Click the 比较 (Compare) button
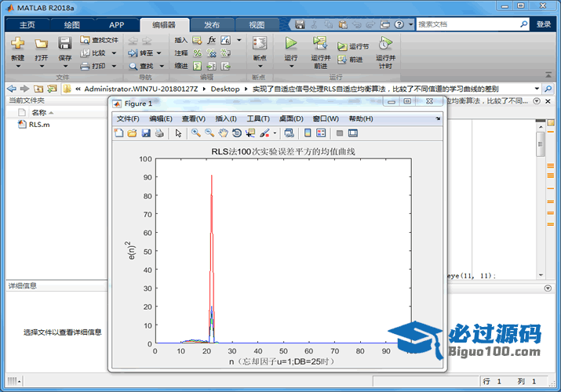Viewport: 561px width, 392px height. [99, 53]
